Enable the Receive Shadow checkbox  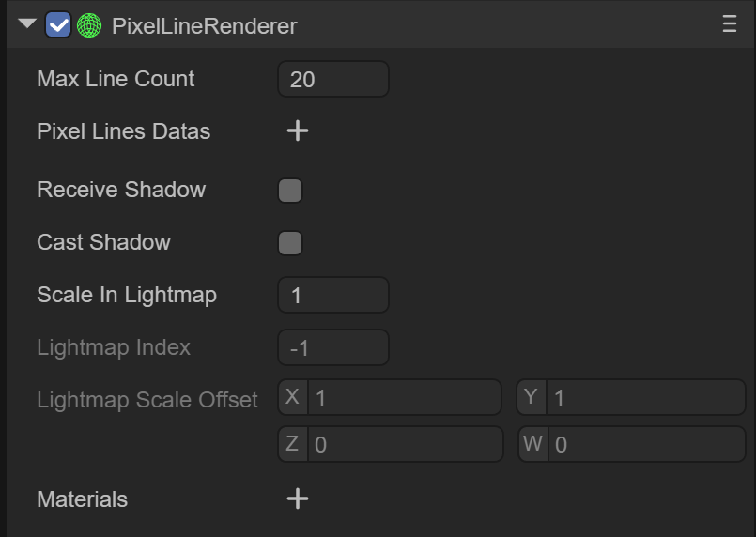click(x=290, y=191)
